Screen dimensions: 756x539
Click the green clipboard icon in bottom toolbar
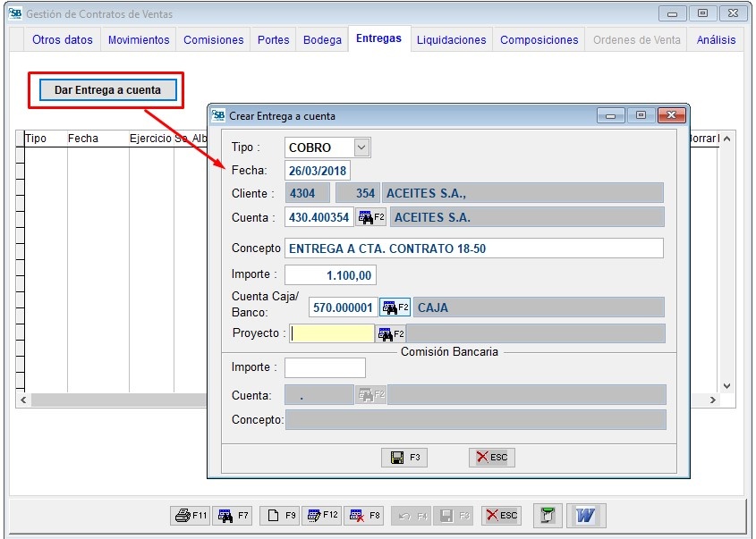coord(547,515)
